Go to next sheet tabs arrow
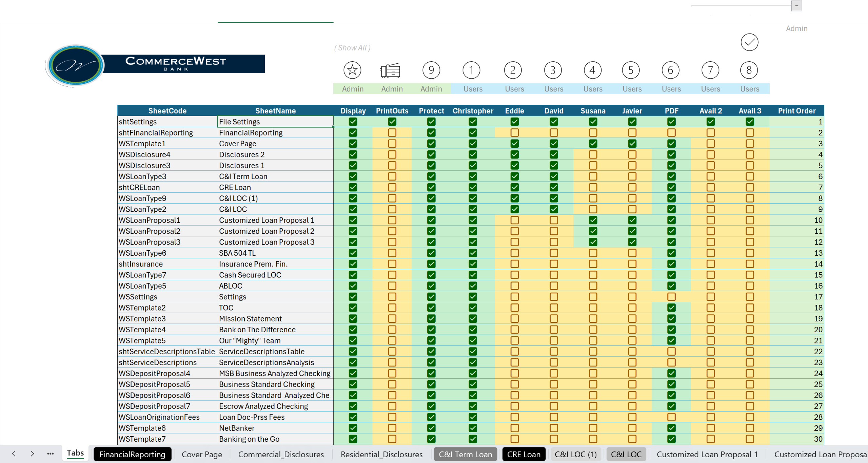Viewport: 868px width, 463px height. (32, 454)
